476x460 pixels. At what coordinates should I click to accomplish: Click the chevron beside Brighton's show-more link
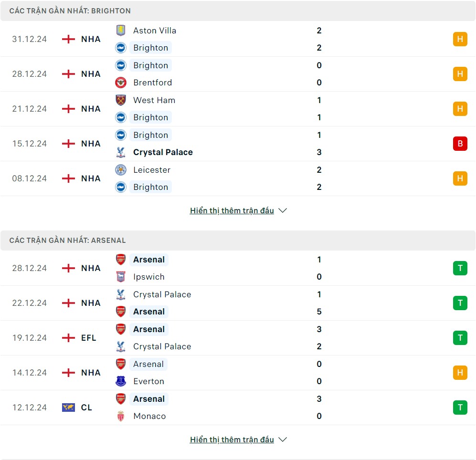click(283, 210)
